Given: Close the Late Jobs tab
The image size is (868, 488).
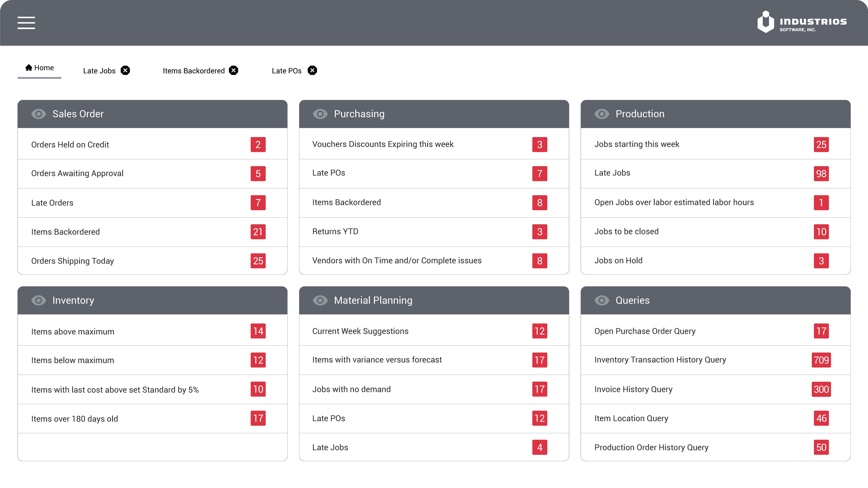Looking at the screenshot, I should coord(125,70).
